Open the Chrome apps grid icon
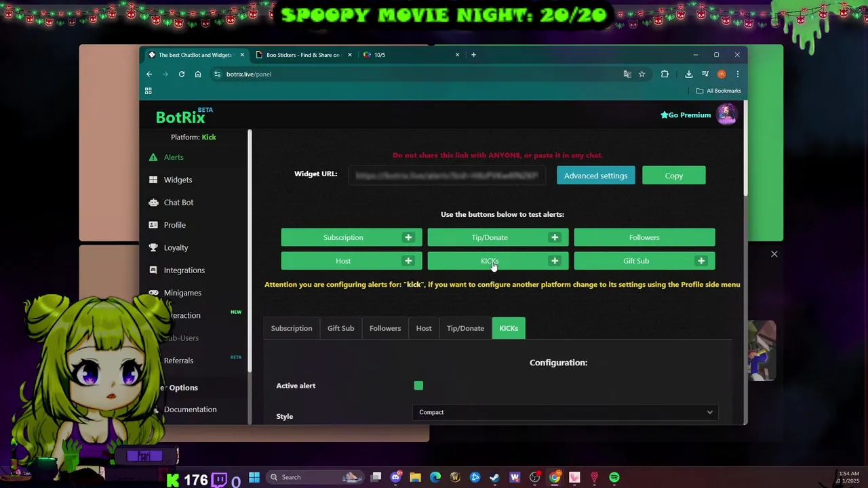This screenshot has height=488, width=868. (148, 91)
